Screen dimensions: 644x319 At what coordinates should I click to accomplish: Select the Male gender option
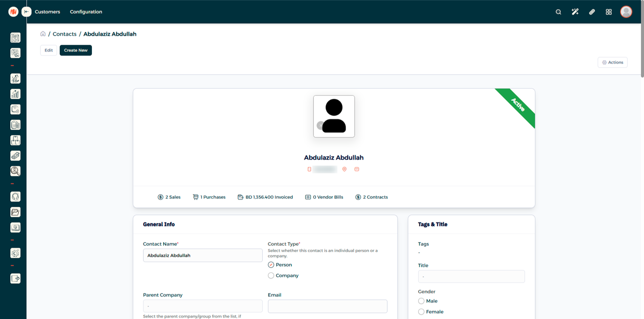[x=421, y=301]
